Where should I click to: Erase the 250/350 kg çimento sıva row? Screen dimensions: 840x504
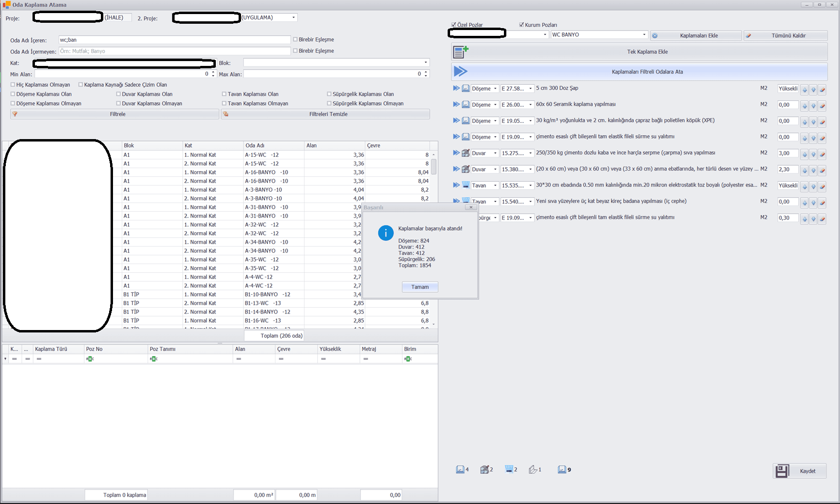[822, 154]
